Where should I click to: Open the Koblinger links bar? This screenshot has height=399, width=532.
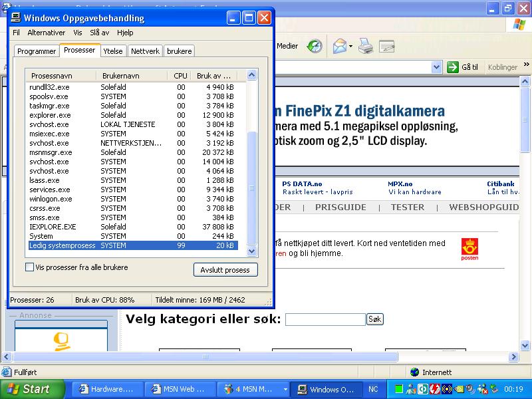point(503,67)
